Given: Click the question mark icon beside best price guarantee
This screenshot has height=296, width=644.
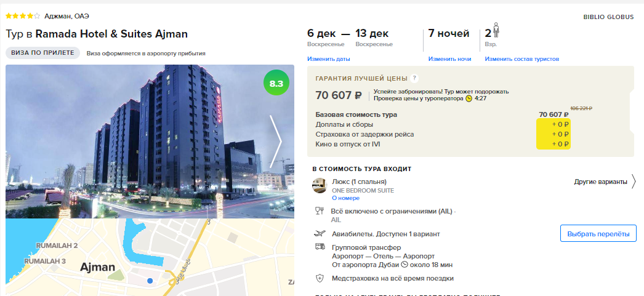Looking at the screenshot, I should click(x=414, y=78).
